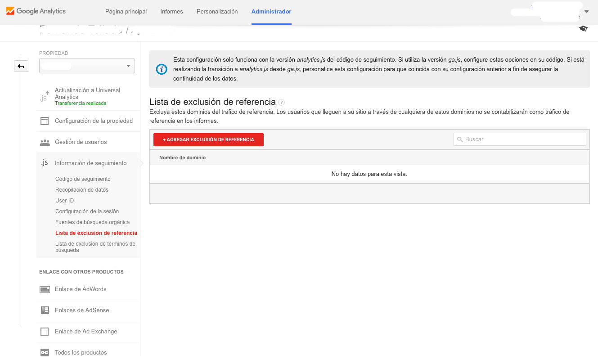The height and width of the screenshot is (364, 598).
Task: Click the Enlace de Ad Exchange icon
Action: click(x=45, y=332)
